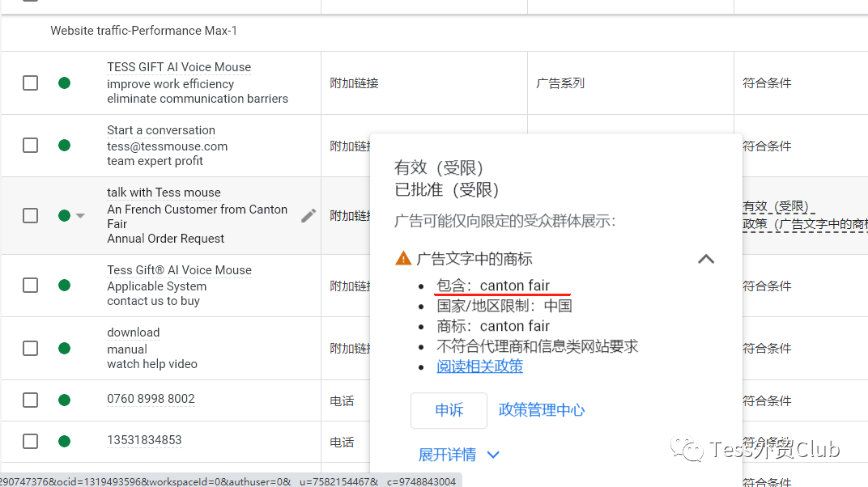
Task: Click the pencil edit icon beside Canton Fair asset
Action: pos(308,215)
